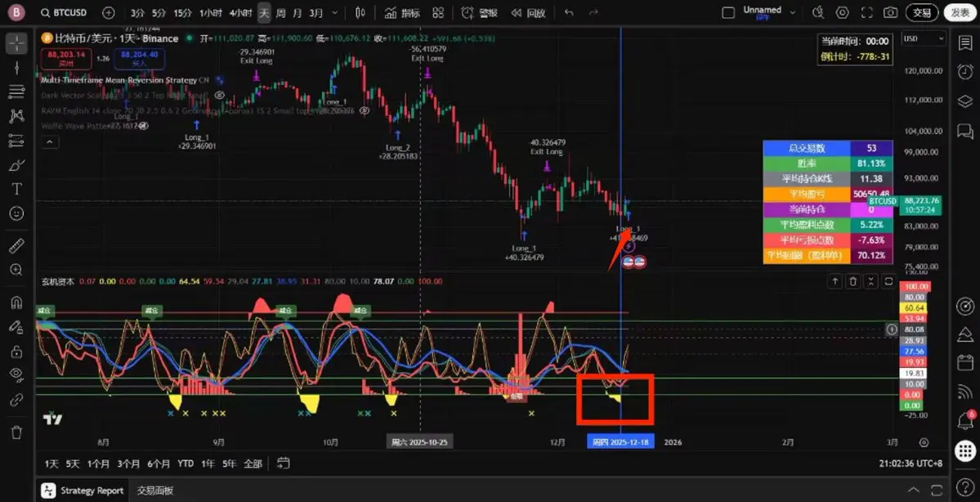Delete the 玄机资本 indicator pane

point(854,282)
